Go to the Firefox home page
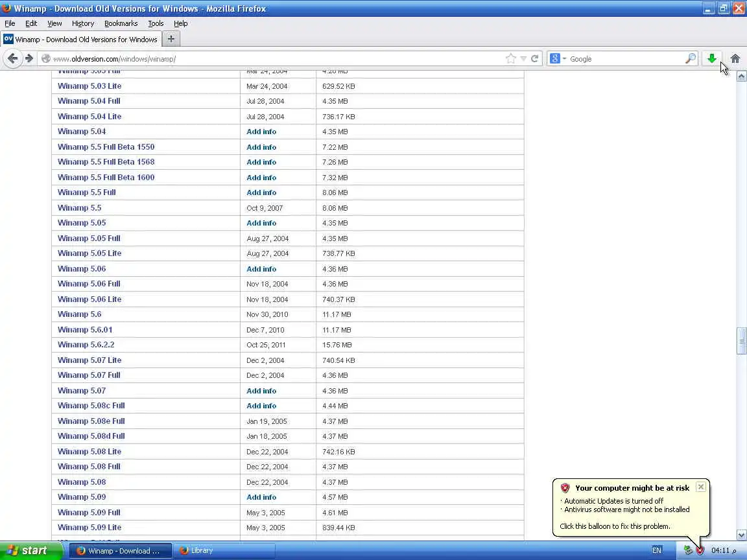This screenshot has width=747, height=560. pyautogui.click(x=735, y=58)
